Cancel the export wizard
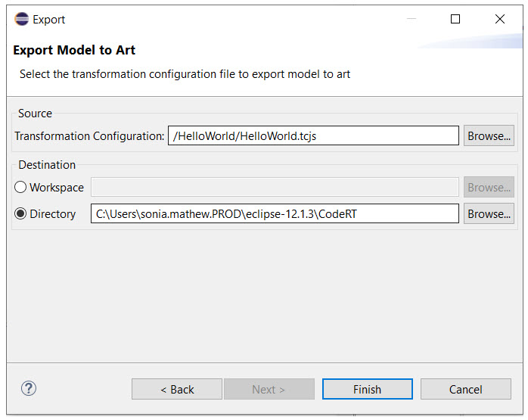Screen dimensions: 528x420 pyautogui.click(x=466, y=389)
